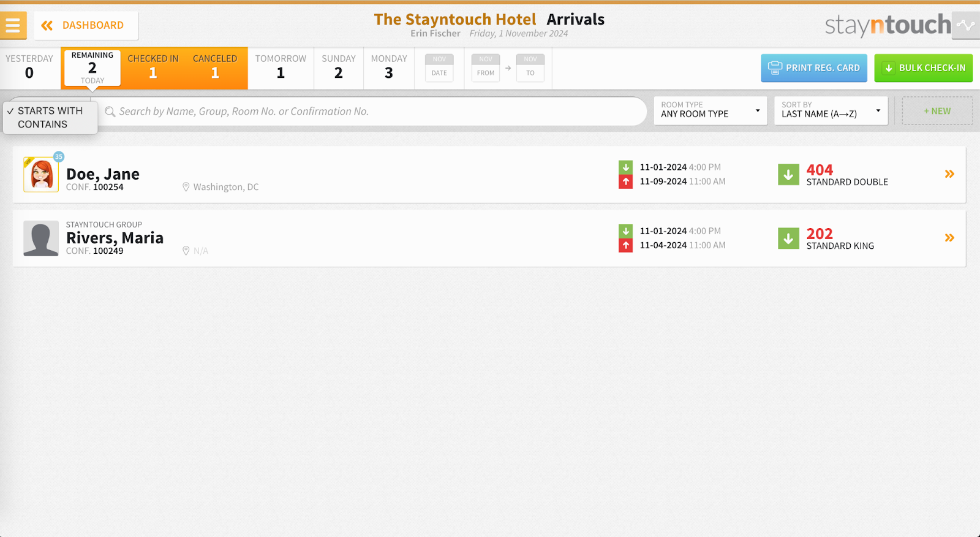980x537 pixels.
Task: Create a new reservation with + New
Action: (x=937, y=111)
